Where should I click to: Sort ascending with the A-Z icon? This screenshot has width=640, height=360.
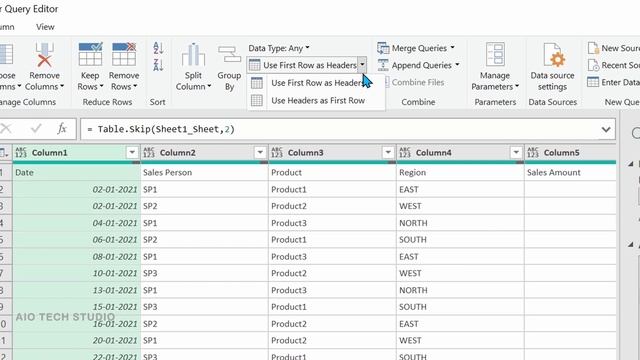[158, 48]
